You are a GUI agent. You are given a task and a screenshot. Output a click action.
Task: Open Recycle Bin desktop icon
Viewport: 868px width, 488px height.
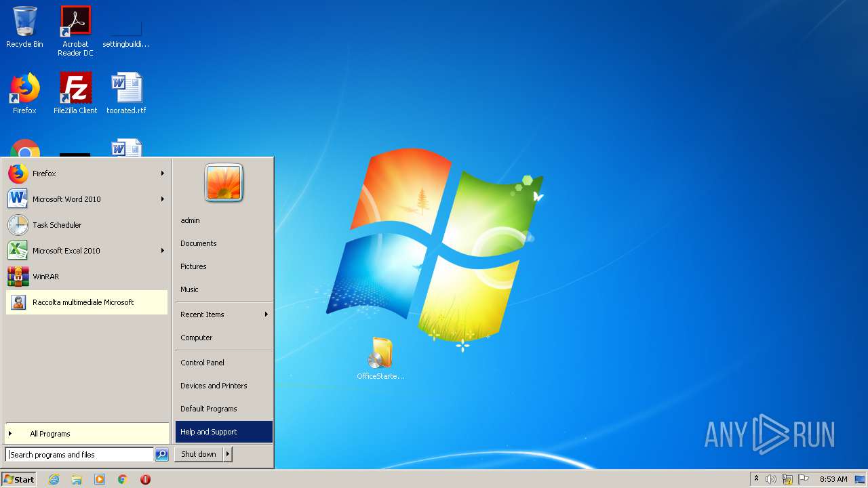pyautogui.click(x=24, y=27)
